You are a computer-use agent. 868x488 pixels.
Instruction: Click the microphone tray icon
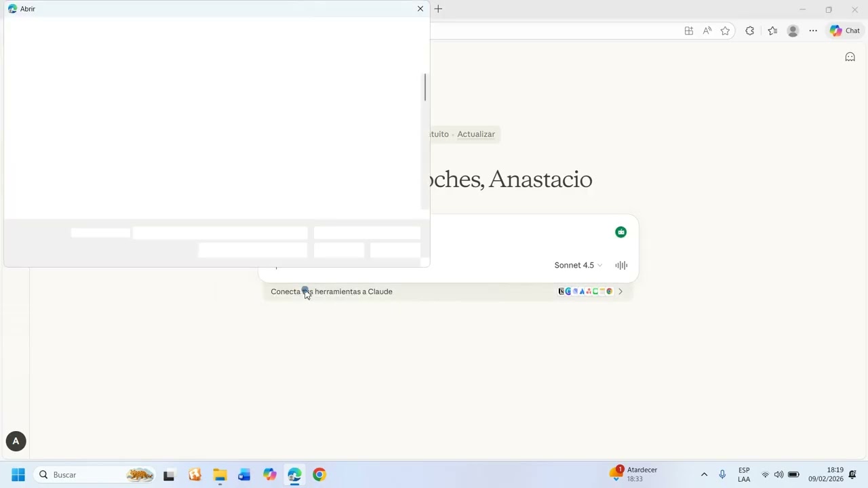point(722,474)
